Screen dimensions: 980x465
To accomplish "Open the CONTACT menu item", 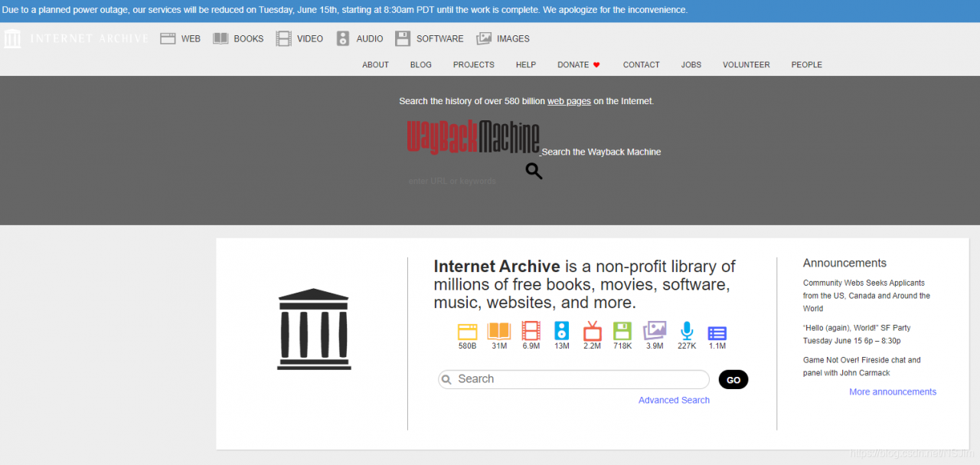I will click(642, 65).
